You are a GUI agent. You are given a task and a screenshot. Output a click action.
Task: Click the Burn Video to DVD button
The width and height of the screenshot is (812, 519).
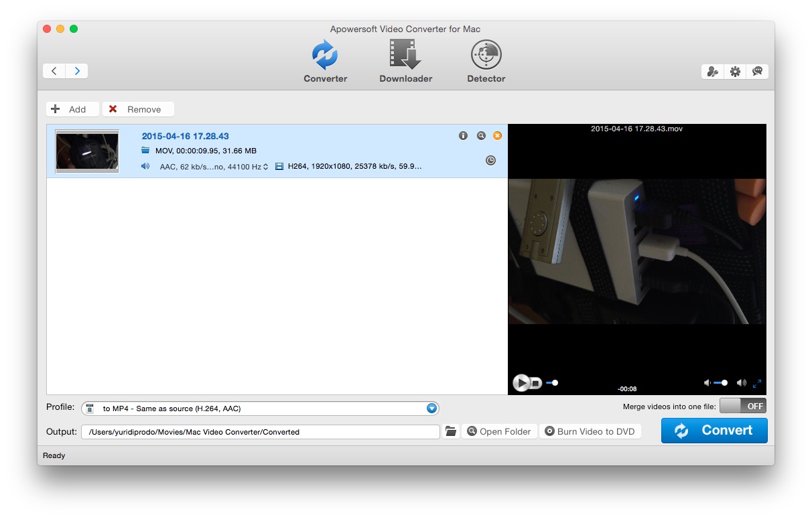[590, 432]
